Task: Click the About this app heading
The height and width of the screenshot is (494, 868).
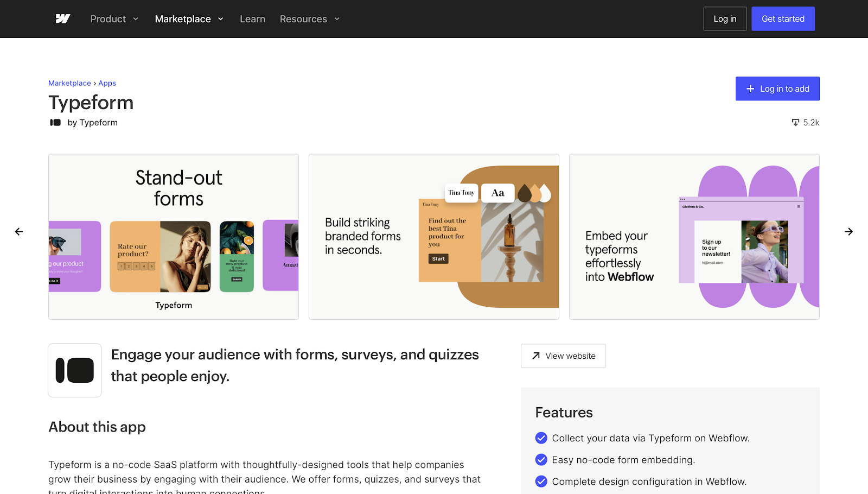Action: tap(97, 427)
